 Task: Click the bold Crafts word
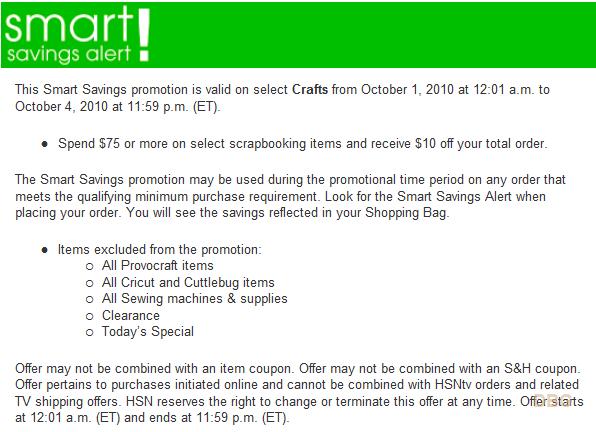[310, 90]
